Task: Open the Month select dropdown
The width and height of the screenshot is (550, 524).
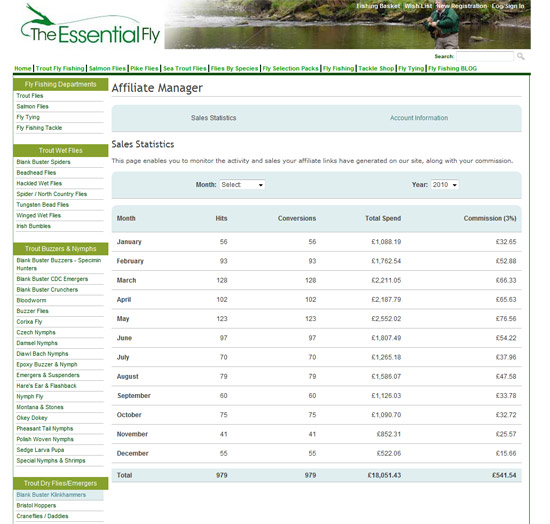Action: point(242,184)
